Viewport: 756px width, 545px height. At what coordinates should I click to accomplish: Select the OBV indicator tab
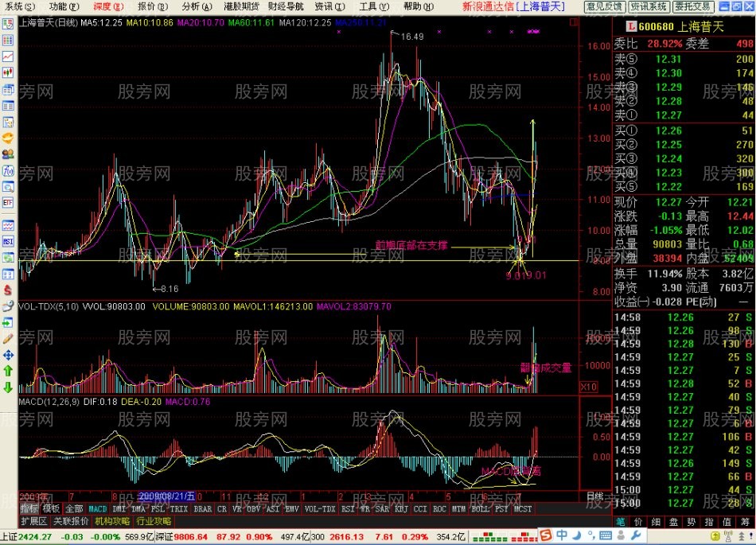point(254,509)
